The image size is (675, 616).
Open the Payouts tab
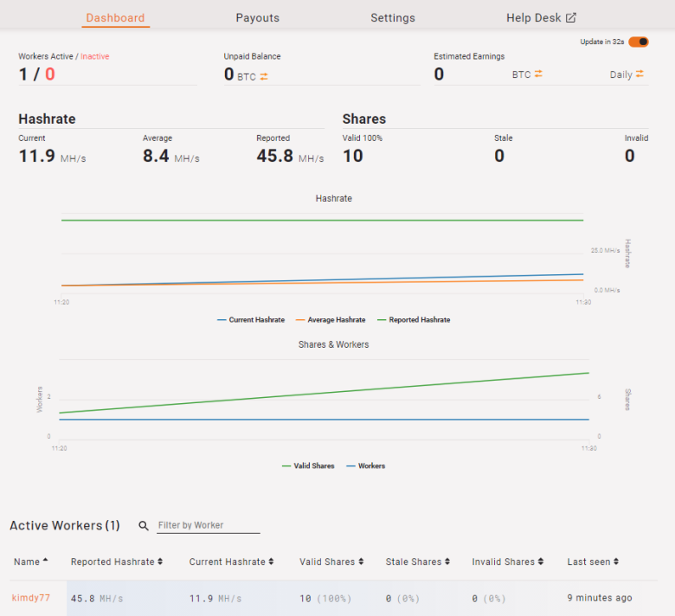[x=257, y=17]
